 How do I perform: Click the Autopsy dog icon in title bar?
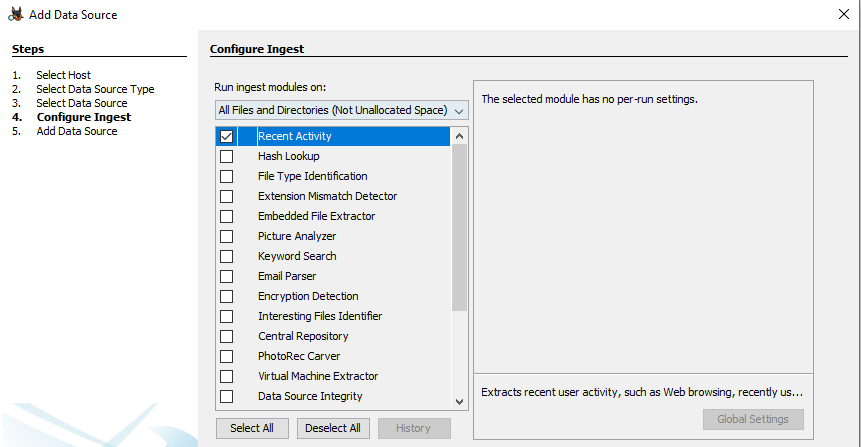click(x=15, y=14)
